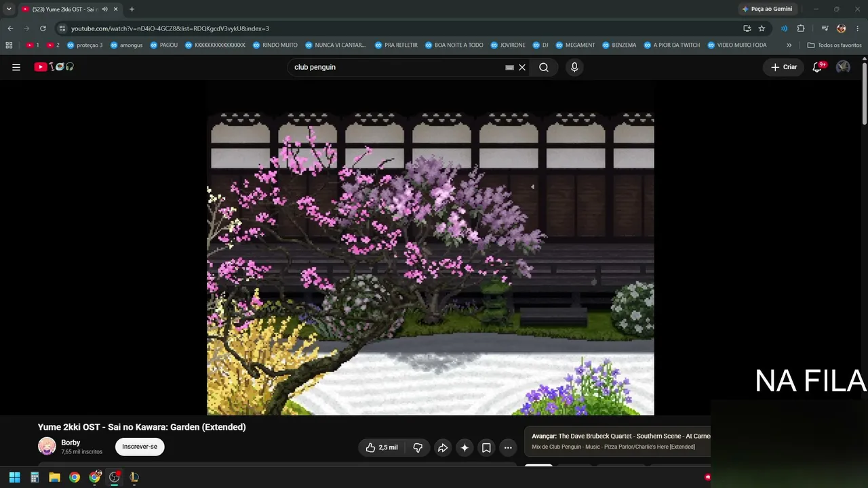Screen dimensions: 868x488
Task: Click the address bar URL
Action: click(170, 28)
